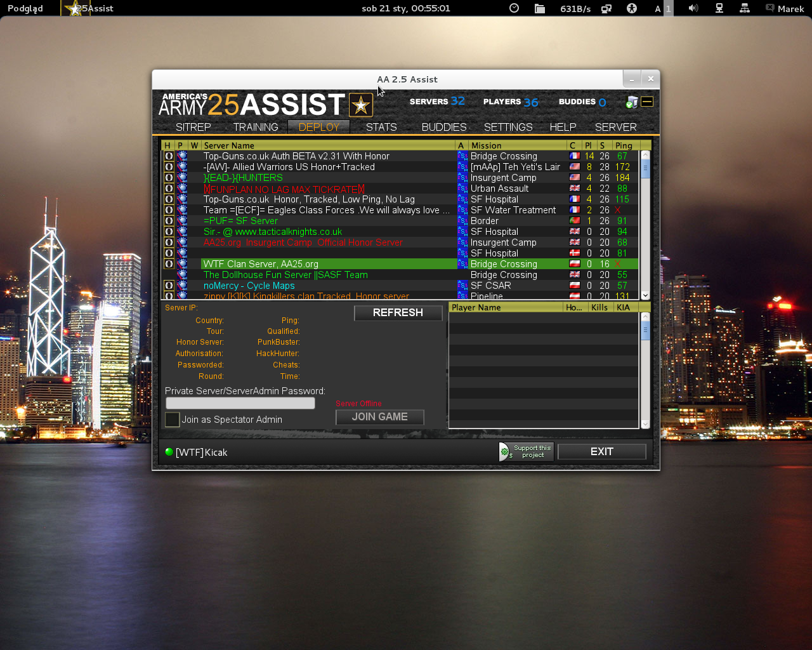Viewport: 812px width, 650px height.
Task: Sort servers by Pl players column header
Action: click(x=589, y=145)
